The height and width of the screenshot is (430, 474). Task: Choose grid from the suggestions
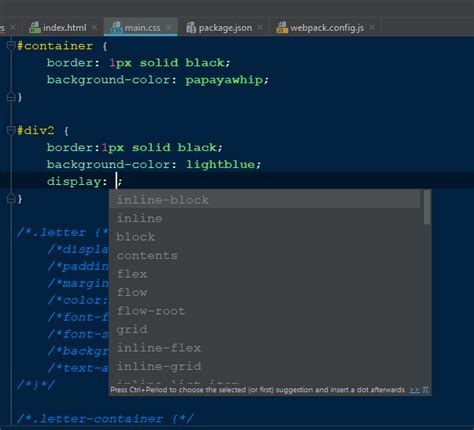265,329
